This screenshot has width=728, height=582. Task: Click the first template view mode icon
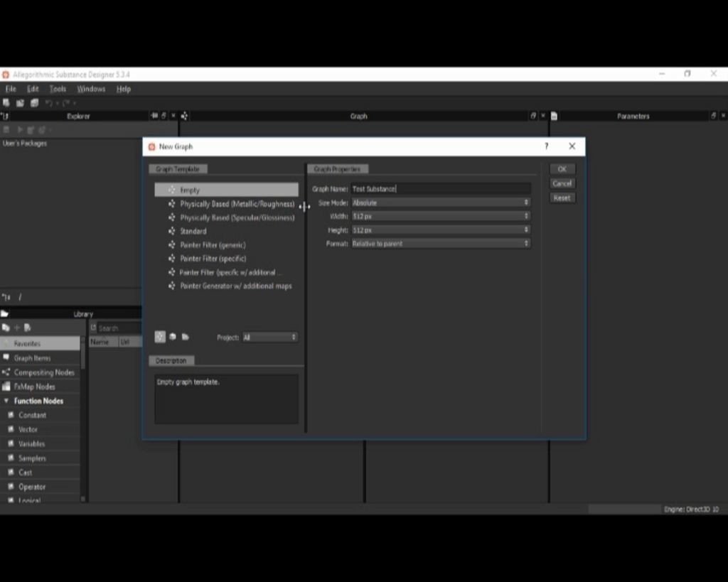pyautogui.click(x=160, y=337)
